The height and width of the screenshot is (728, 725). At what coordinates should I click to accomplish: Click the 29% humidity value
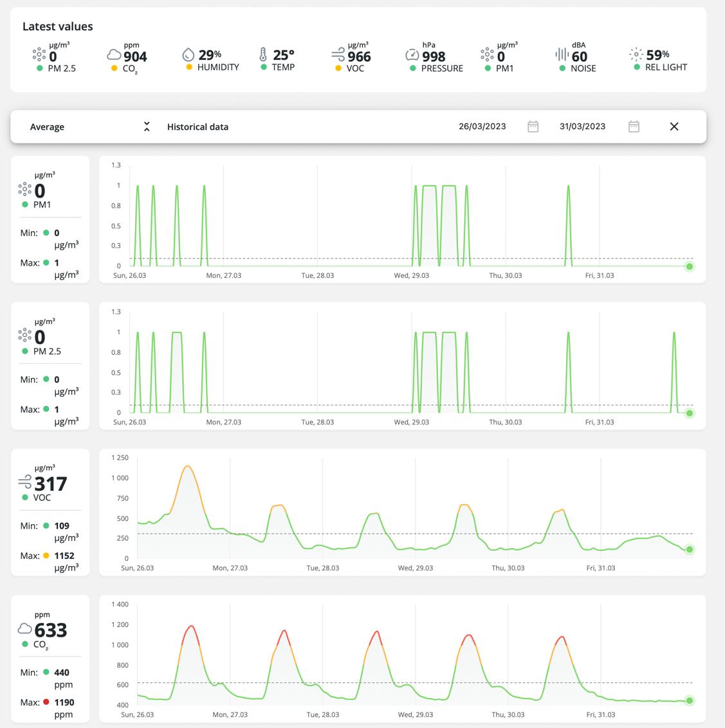point(210,55)
